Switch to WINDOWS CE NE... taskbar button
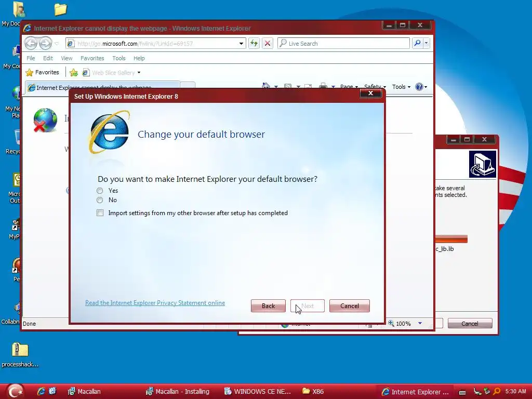The width and height of the screenshot is (532, 399). click(258, 392)
